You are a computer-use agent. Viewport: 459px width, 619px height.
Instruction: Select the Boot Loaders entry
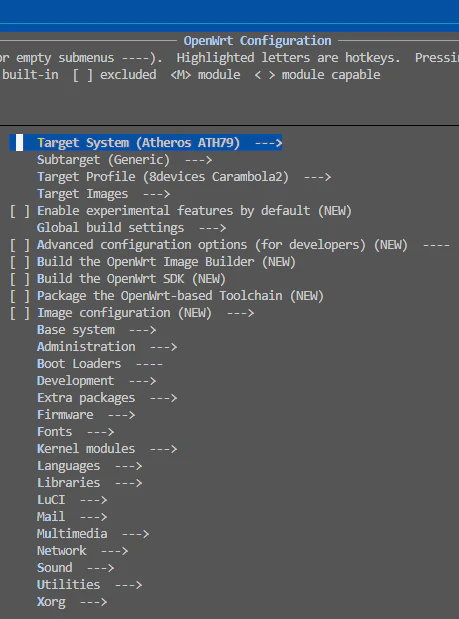99,364
